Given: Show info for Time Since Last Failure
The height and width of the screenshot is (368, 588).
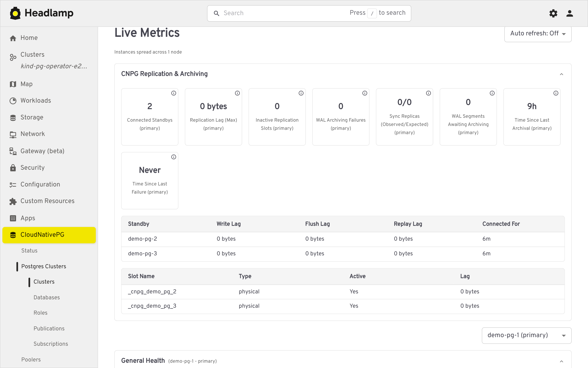Looking at the screenshot, I should [174, 157].
